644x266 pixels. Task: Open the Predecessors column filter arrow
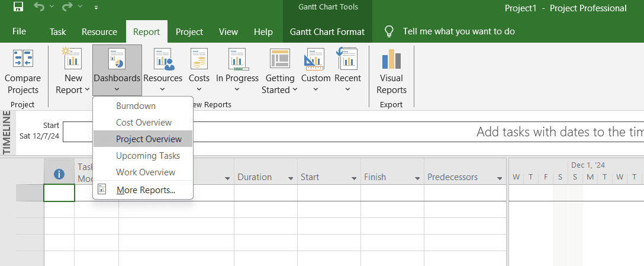tap(500, 178)
